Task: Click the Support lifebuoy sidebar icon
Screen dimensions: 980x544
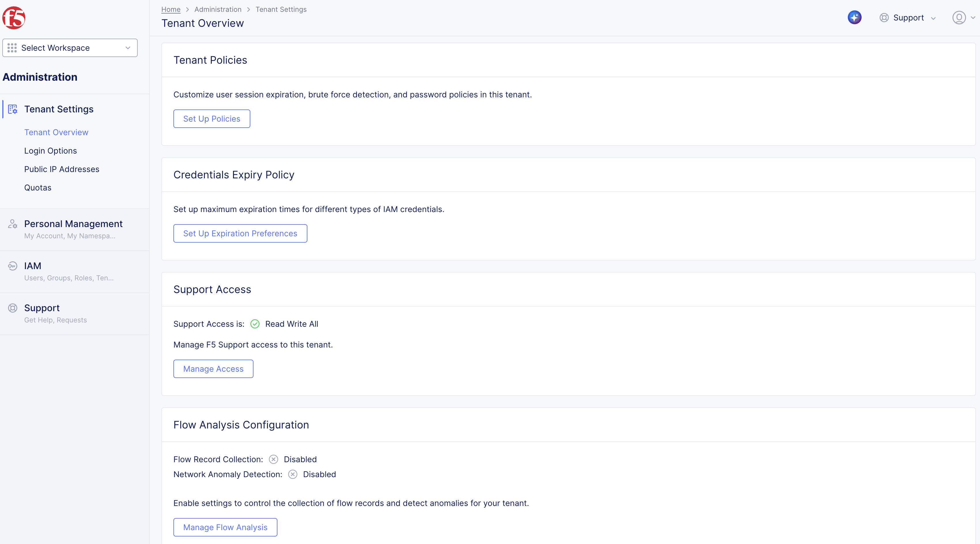Action: pyautogui.click(x=13, y=308)
